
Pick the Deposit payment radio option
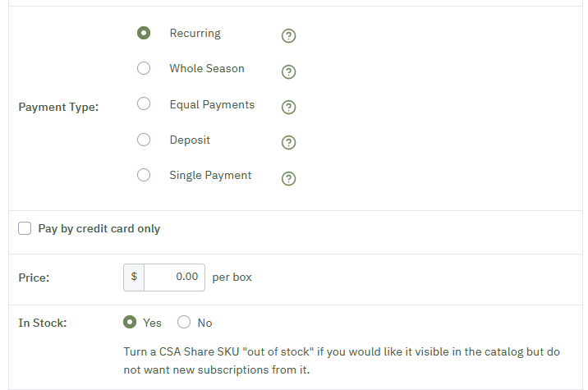(144, 140)
